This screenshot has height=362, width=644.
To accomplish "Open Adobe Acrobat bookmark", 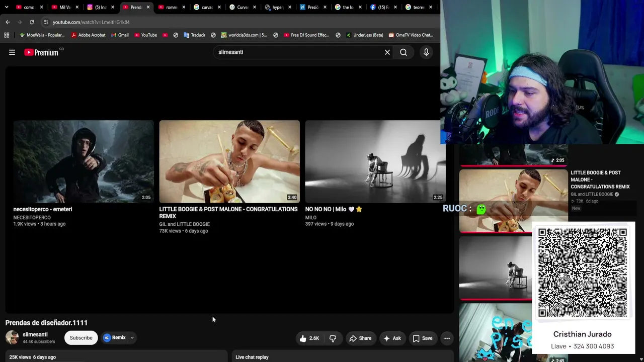I will (89, 35).
